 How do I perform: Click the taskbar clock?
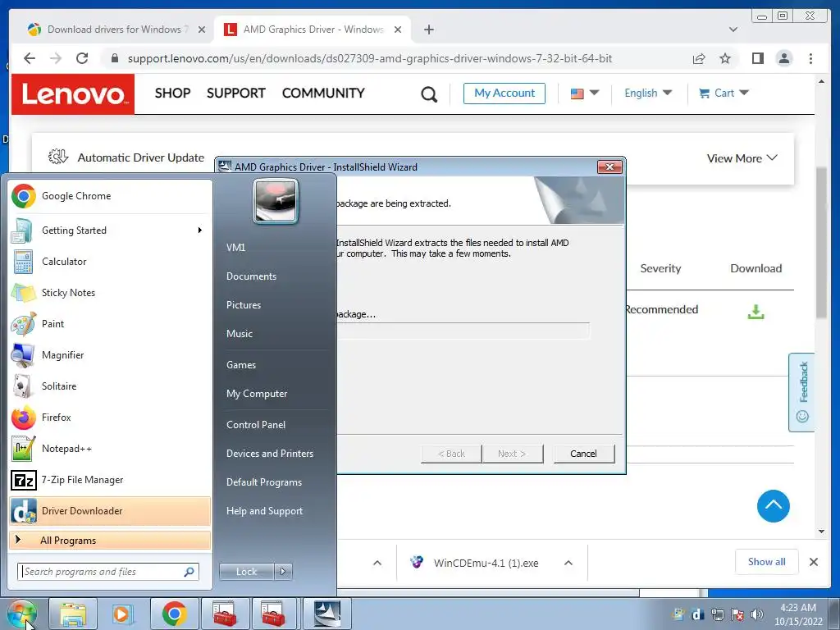tap(798, 614)
